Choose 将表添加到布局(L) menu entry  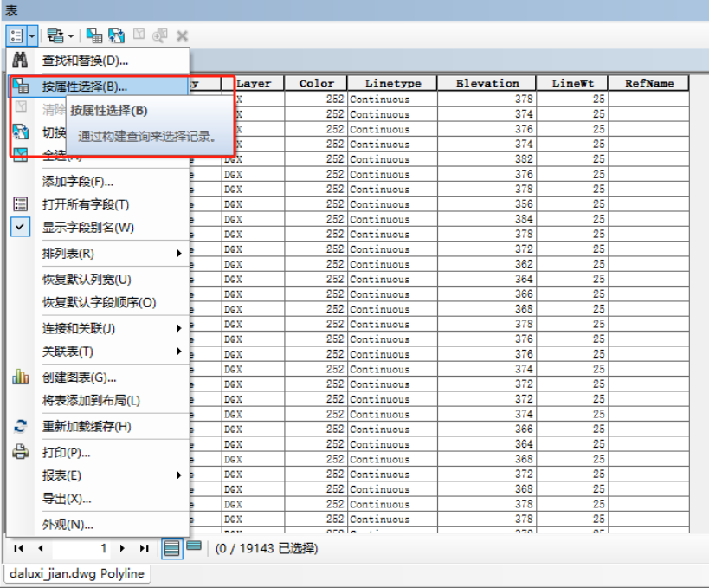pyautogui.click(x=99, y=400)
